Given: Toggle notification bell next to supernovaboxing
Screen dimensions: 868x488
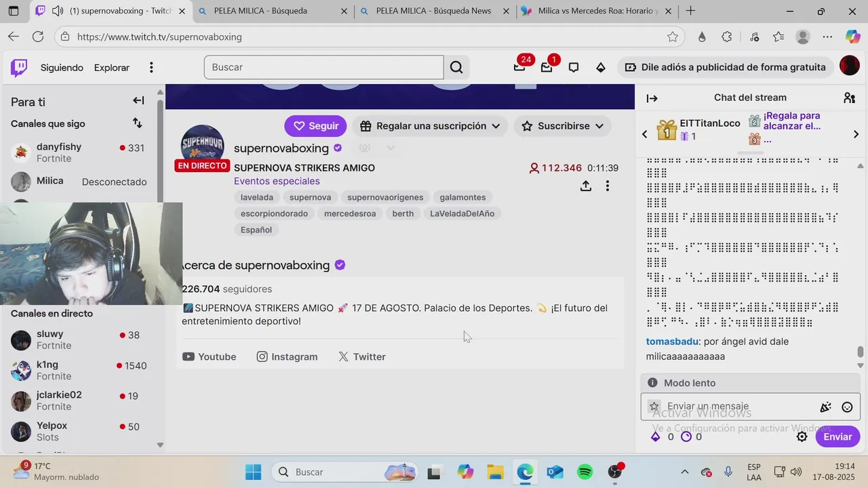Looking at the screenshot, I should coord(365,148).
